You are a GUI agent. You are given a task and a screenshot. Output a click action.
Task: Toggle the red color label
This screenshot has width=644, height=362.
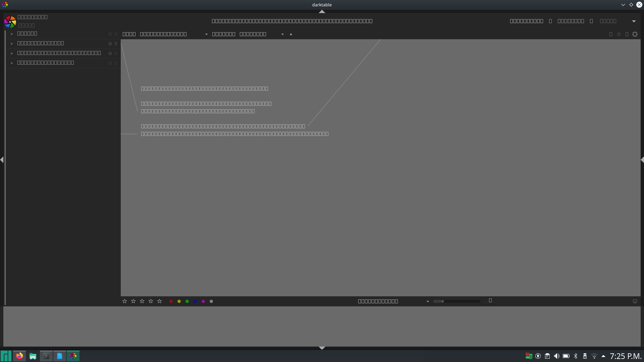tap(171, 301)
